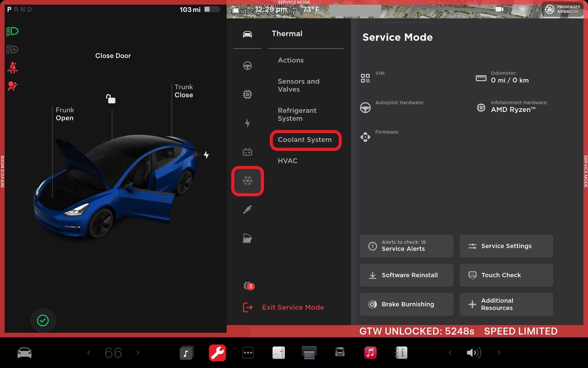This screenshot has height=368, width=588.
Task: Select the door closures sidebar icon
Action: (x=247, y=238)
